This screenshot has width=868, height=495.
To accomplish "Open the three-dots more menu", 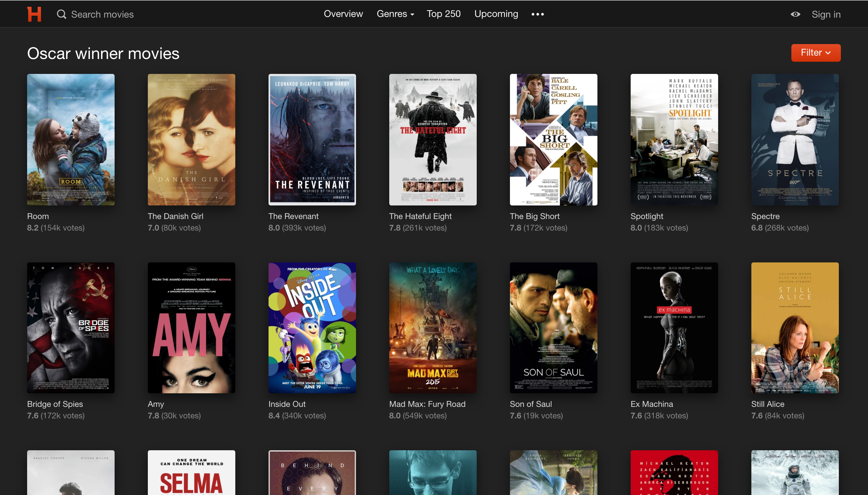I will pyautogui.click(x=537, y=14).
